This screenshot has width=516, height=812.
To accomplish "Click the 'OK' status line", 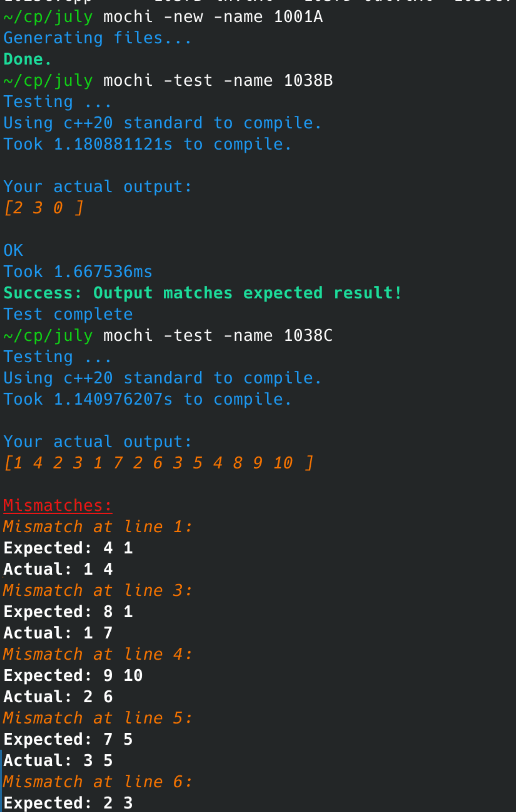I will pyautogui.click(x=13, y=251).
